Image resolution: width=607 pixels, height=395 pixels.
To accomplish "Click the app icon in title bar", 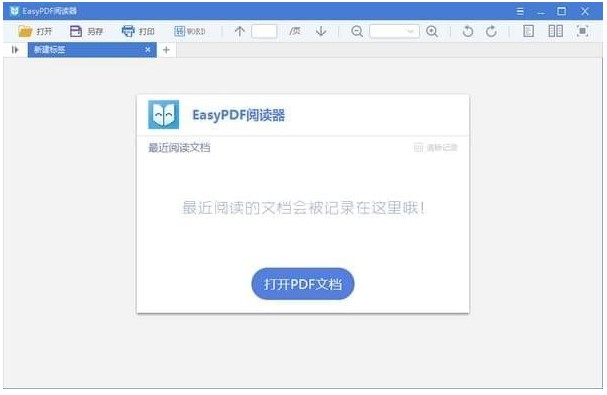I will [14, 11].
